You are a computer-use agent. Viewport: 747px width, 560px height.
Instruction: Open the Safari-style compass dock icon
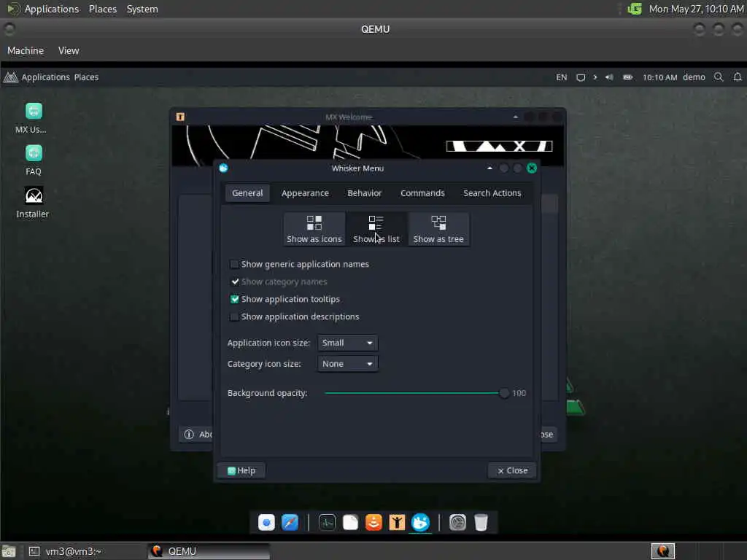click(x=290, y=522)
